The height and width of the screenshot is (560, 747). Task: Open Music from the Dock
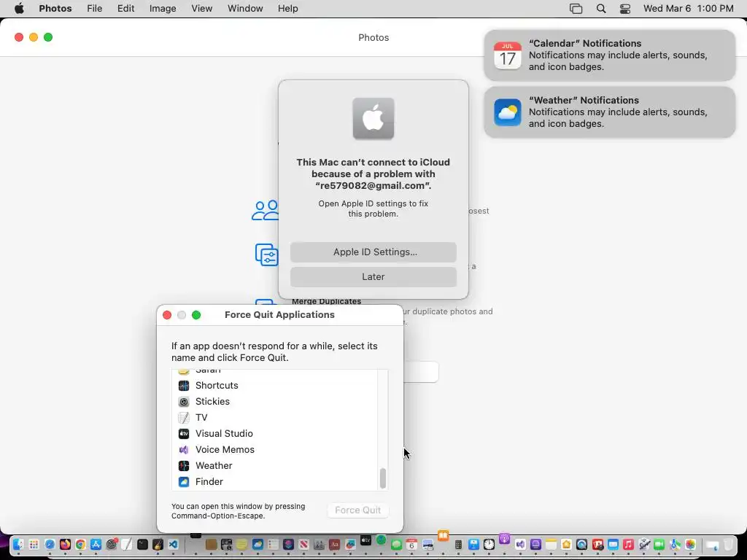(628, 544)
